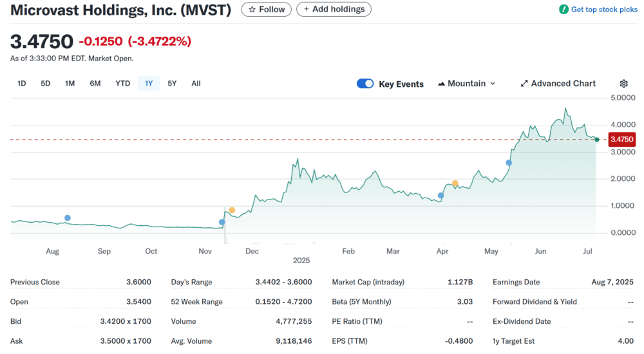This screenshot has width=644, height=354.
Task: Click the Earnings Date value Aug 7, 2025
Action: click(612, 282)
